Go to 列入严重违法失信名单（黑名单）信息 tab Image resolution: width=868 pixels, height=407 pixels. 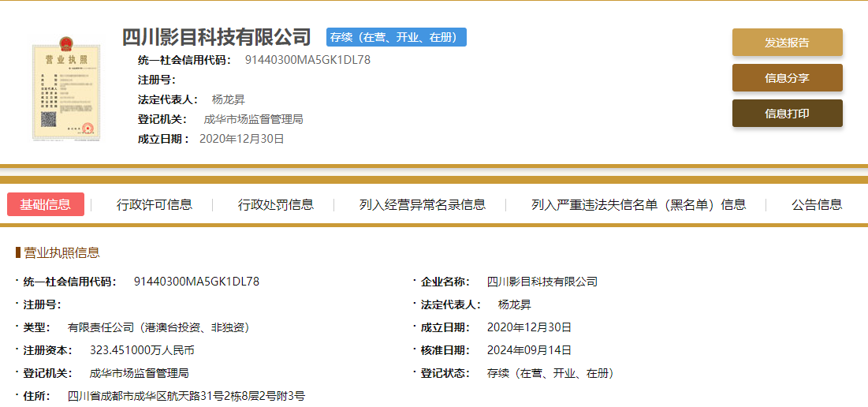click(639, 204)
